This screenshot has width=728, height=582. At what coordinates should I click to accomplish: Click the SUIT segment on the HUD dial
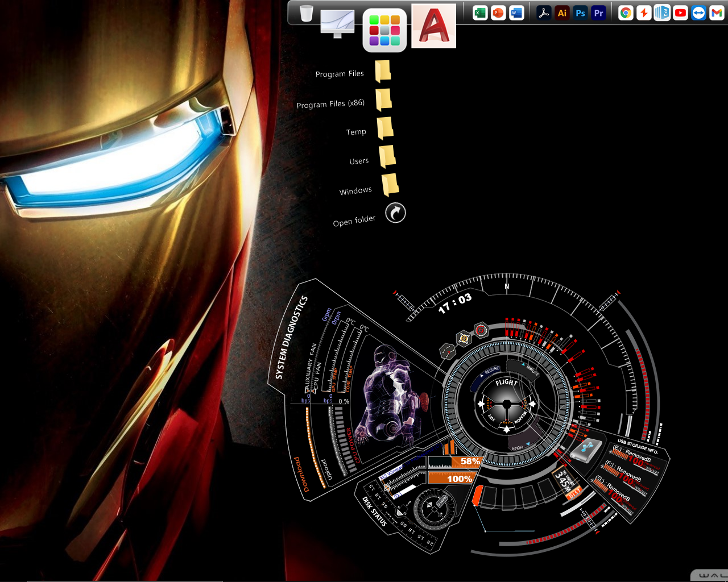(492, 418)
